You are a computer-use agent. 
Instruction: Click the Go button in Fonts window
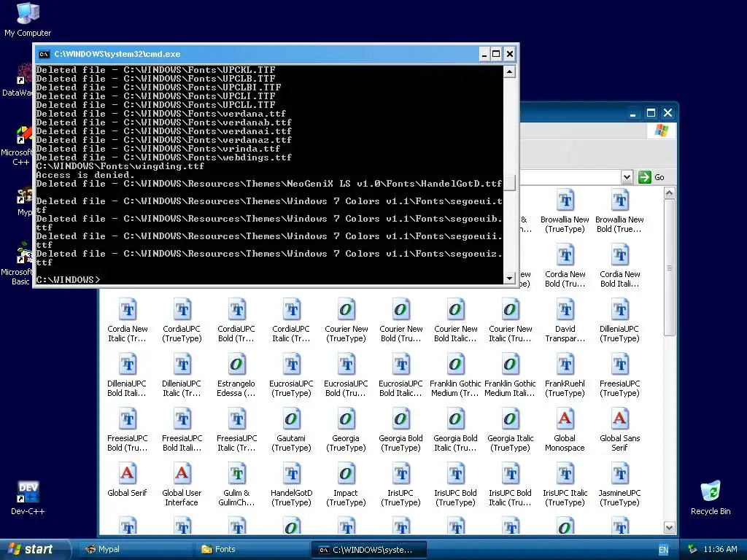pyautogui.click(x=651, y=177)
